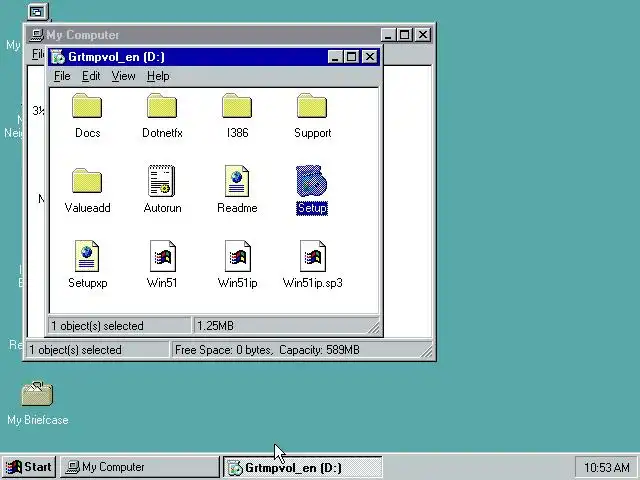
Task: Select the Setupxp document icon
Action: coord(87,256)
